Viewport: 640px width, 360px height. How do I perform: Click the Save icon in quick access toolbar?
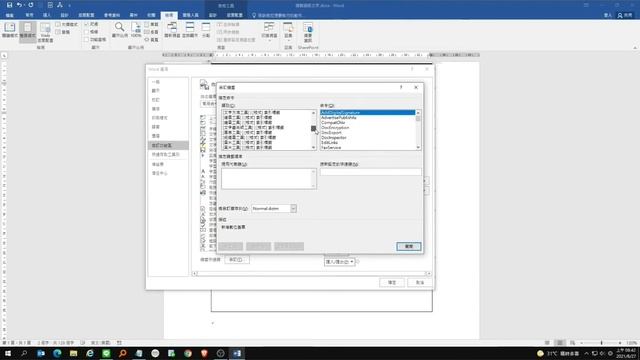(9, 5)
